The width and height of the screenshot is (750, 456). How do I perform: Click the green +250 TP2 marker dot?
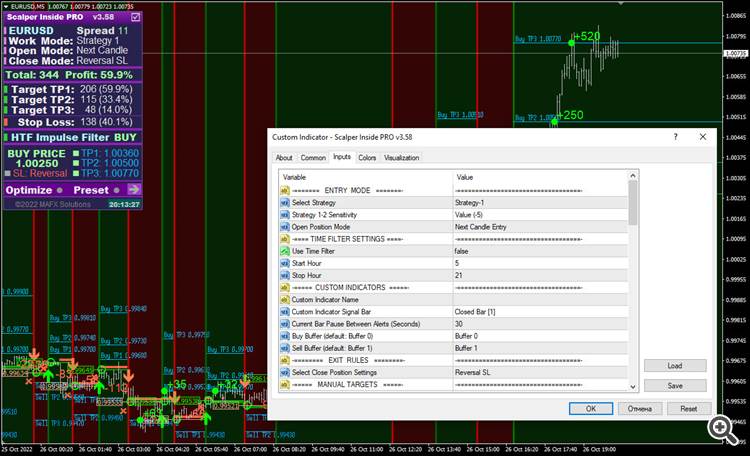554,122
